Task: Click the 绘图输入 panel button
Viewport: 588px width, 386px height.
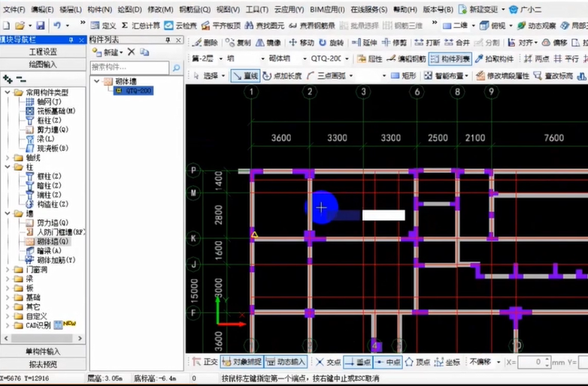Action: coord(43,65)
